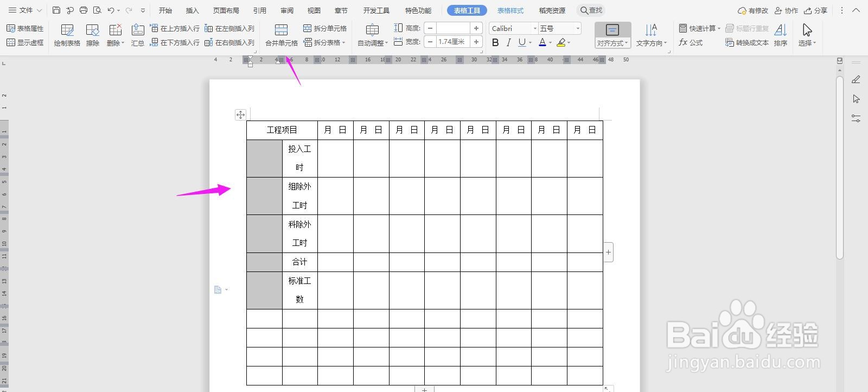Click the Print icon

(x=84, y=10)
